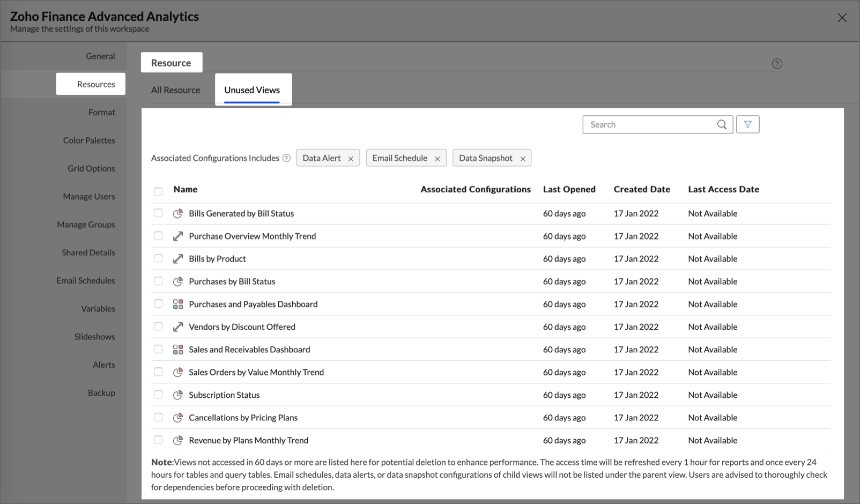Viewport: 860px width, 504px height.
Task: Click the Email Schedule filter chip label
Action: (x=400, y=158)
